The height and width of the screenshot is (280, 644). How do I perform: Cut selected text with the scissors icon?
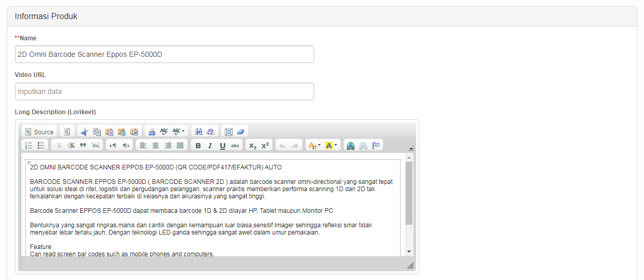[x=85, y=132]
